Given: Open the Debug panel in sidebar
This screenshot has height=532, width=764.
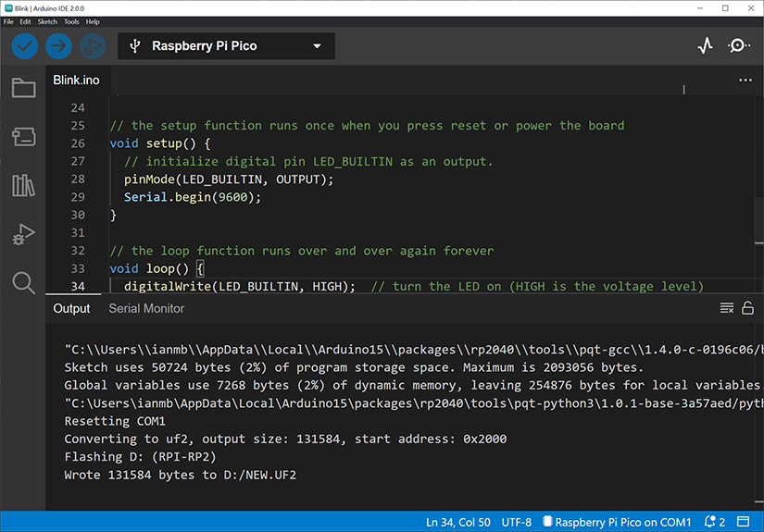Looking at the screenshot, I should [23, 234].
